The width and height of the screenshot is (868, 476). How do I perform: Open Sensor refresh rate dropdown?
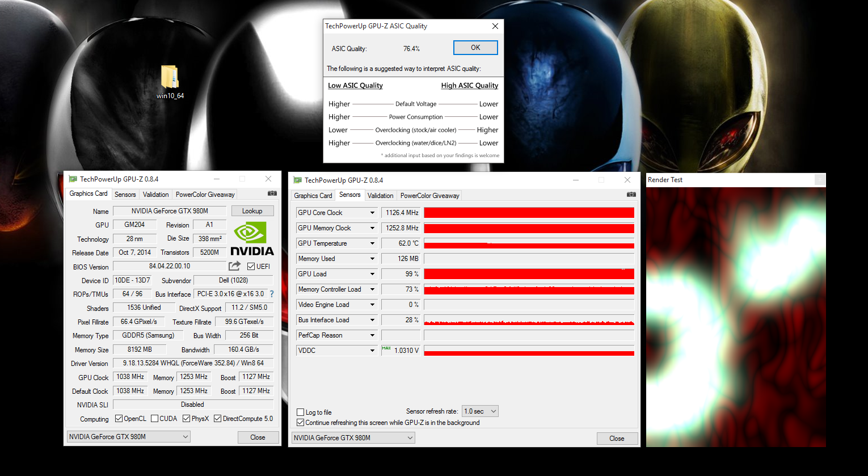pos(480,411)
